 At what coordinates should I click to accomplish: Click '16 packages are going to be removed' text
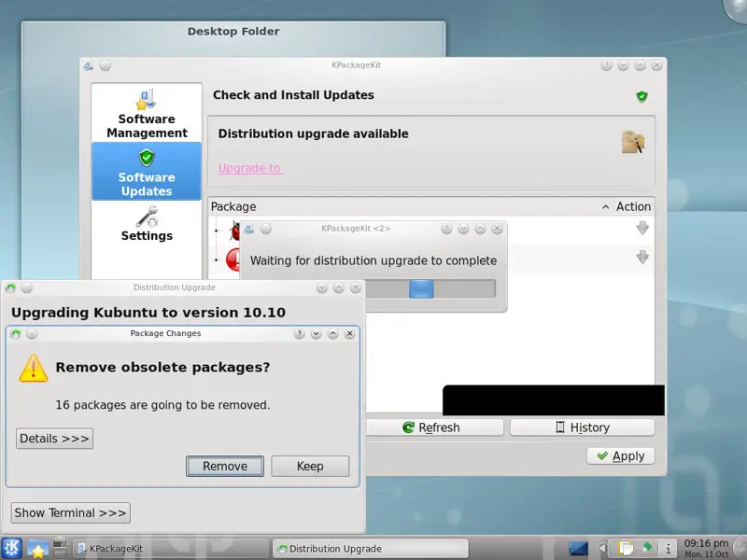point(162,405)
